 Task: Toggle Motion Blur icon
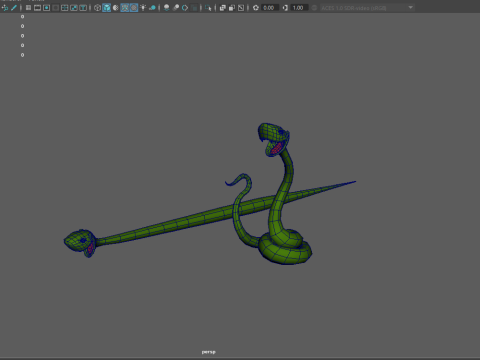(176, 8)
